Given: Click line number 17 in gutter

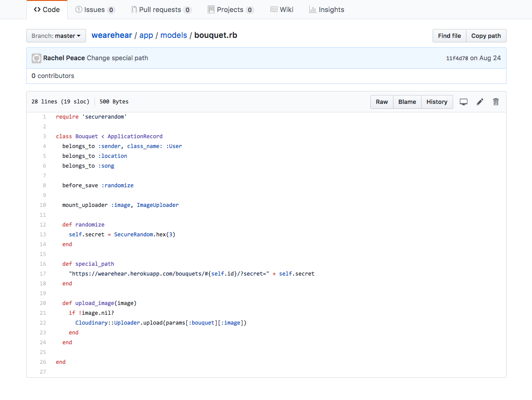Looking at the screenshot, I should (x=43, y=274).
